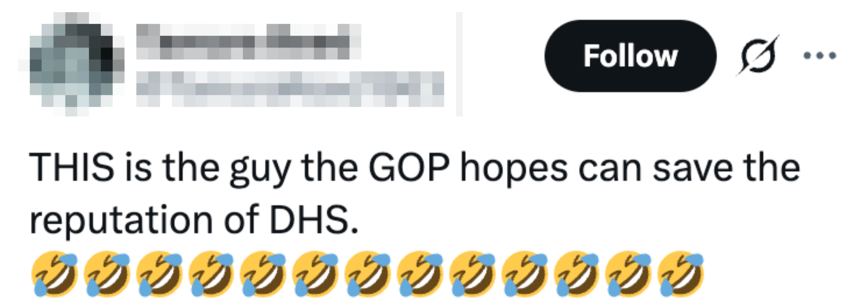Viewport: 868px width, 305px height.
Task: Click the word "THIS" in the post
Action: coord(72,167)
